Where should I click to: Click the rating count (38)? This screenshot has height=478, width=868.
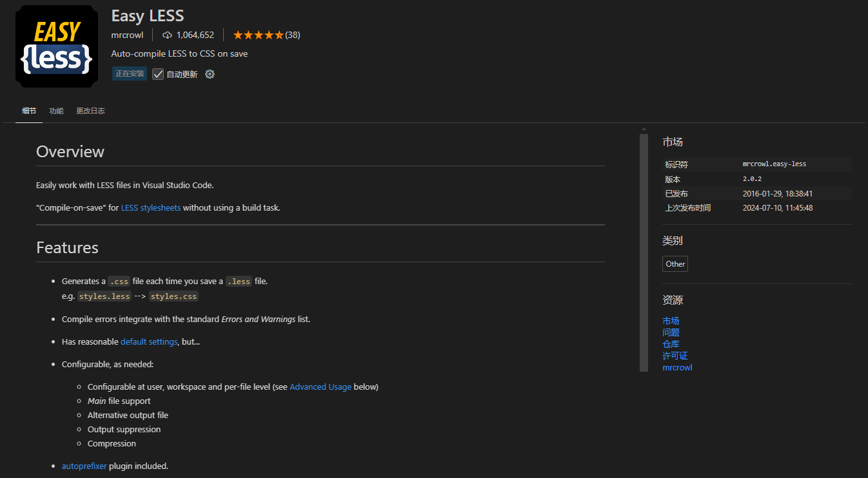click(293, 35)
